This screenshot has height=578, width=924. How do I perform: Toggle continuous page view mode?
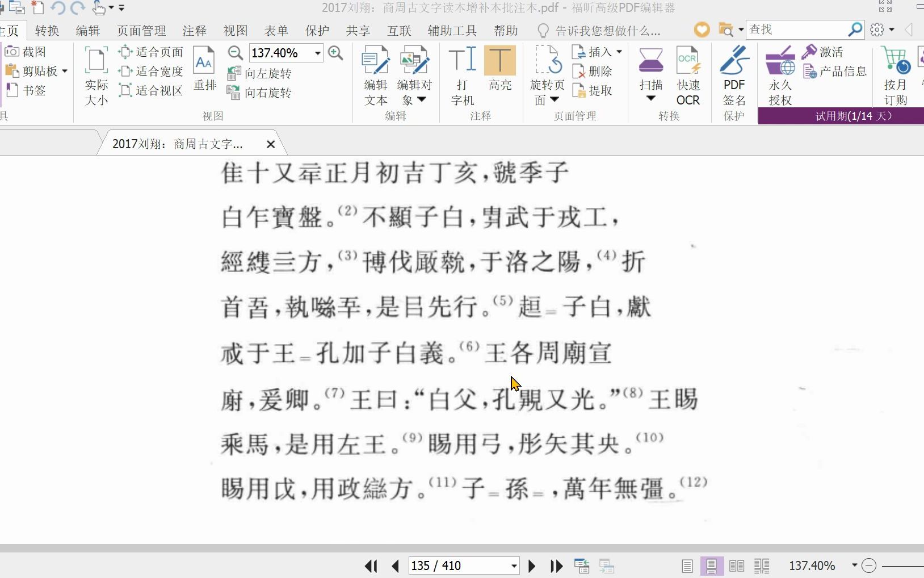pyautogui.click(x=712, y=566)
